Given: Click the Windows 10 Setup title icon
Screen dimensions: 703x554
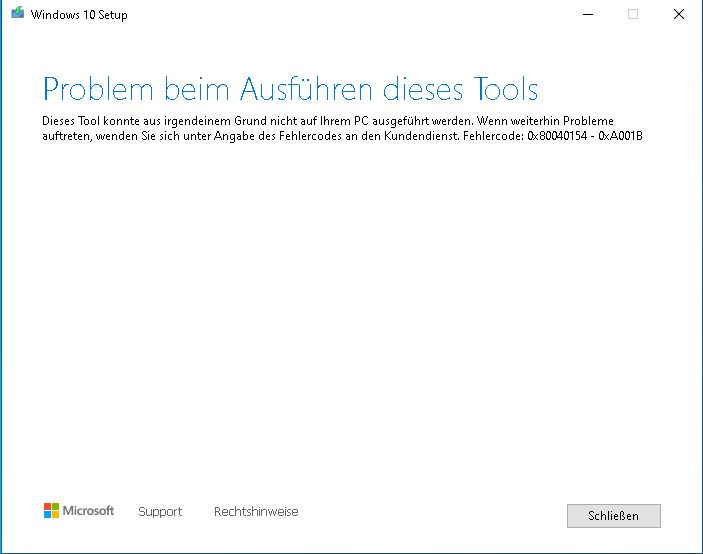Looking at the screenshot, I should coord(17,13).
